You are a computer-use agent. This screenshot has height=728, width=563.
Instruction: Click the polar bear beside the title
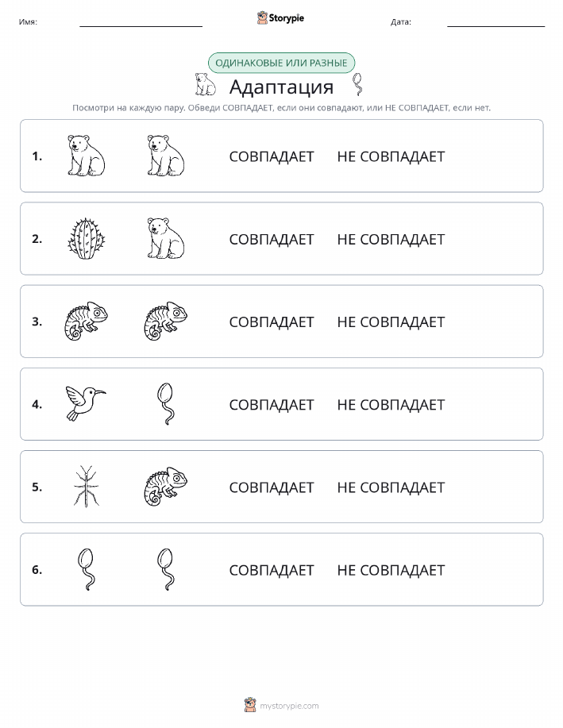coord(206,84)
